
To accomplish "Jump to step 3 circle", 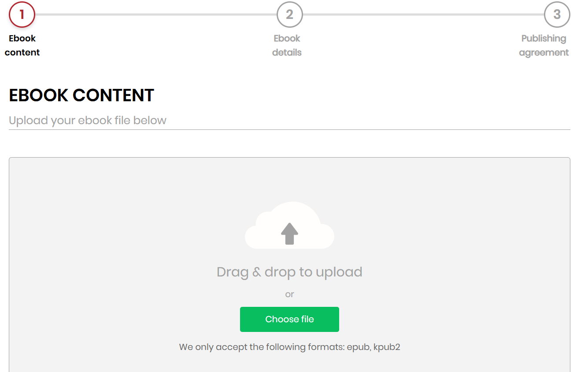I will tap(557, 15).
